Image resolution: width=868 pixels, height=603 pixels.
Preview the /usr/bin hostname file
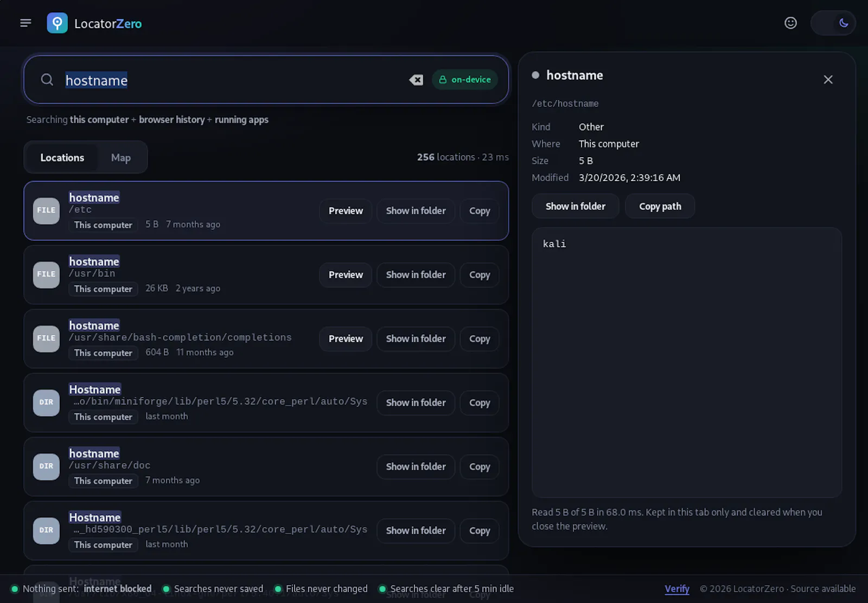click(x=346, y=275)
